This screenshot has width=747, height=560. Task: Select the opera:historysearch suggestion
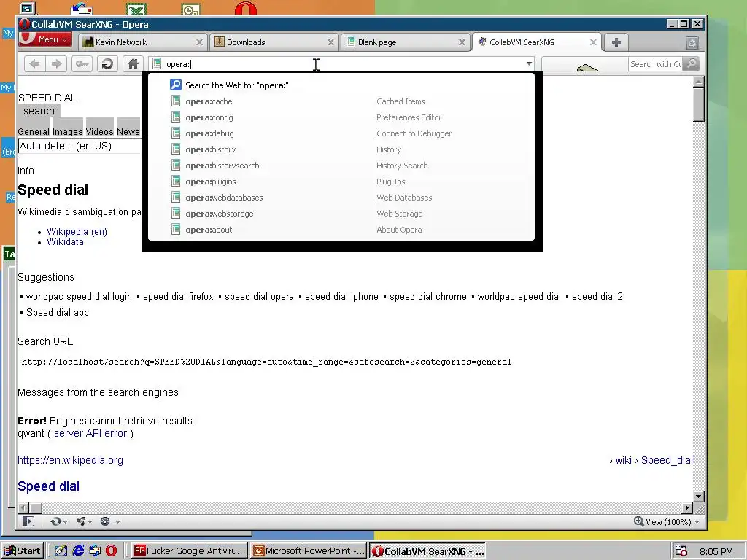[341, 166]
